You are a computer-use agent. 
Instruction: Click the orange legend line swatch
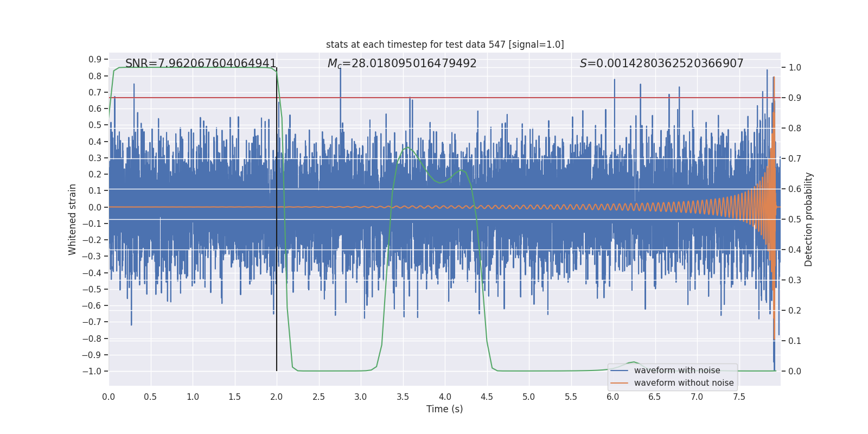coord(620,383)
